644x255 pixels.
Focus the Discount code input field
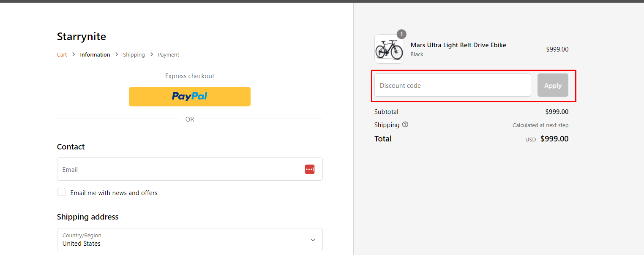(x=453, y=85)
